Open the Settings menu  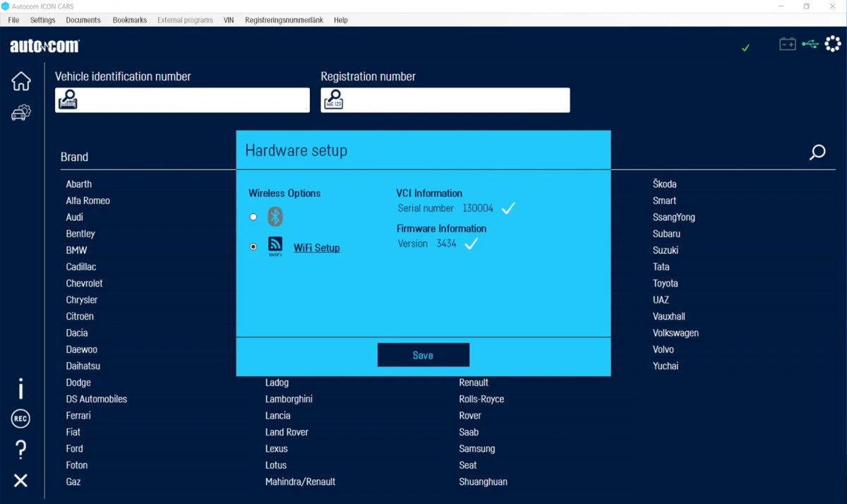[43, 20]
